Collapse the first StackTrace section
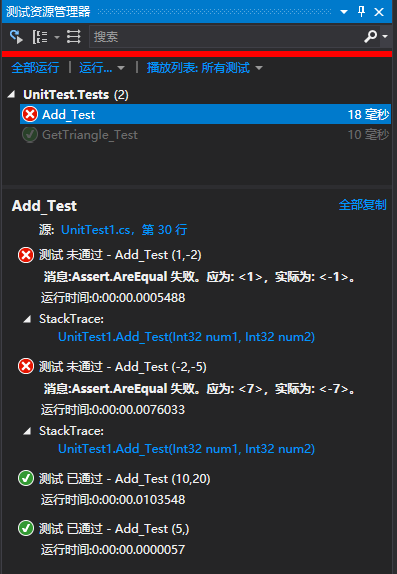The height and width of the screenshot is (574, 397). (x=27, y=320)
